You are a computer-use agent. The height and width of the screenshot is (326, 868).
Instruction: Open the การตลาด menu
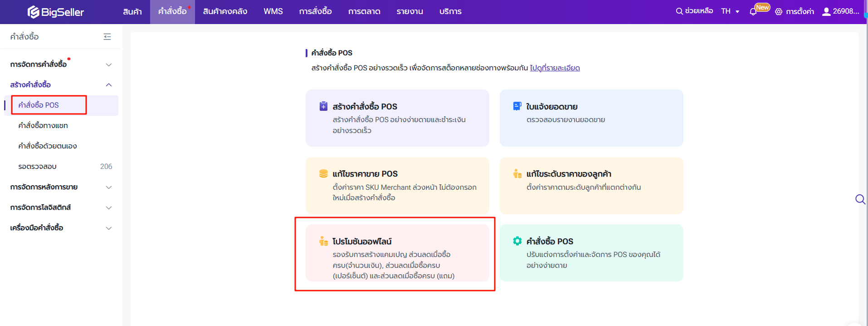point(364,12)
